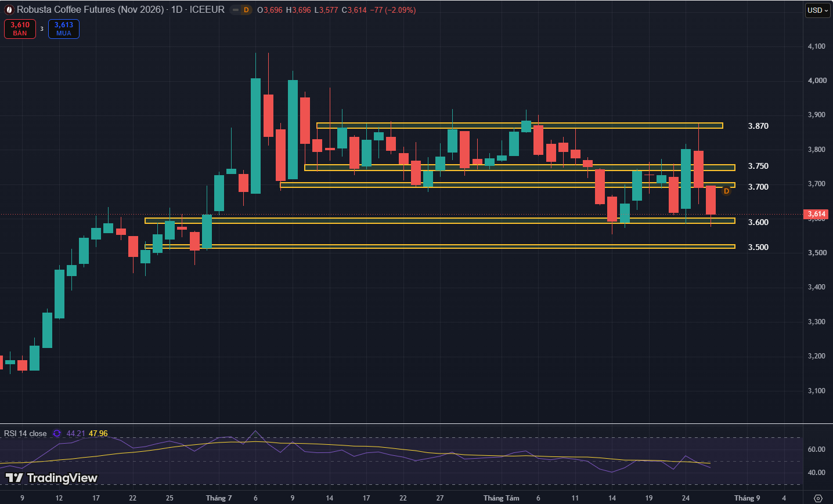
Task: Click the red 3,610 BÁN sell button
Action: pyautogui.click(x=20, y=29)
